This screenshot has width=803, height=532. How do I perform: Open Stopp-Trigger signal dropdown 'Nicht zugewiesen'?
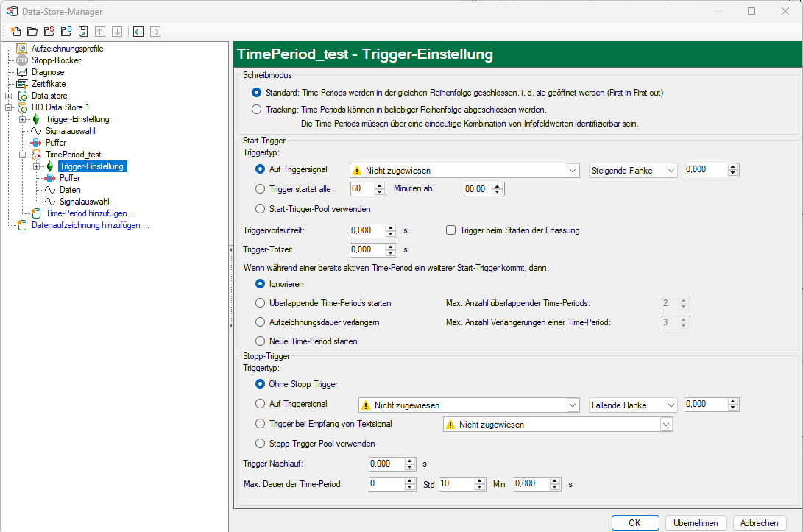point(469,405)
